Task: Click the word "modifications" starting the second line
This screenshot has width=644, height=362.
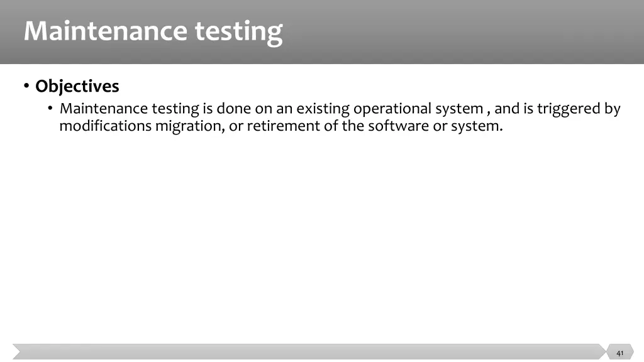Action: 106,126
